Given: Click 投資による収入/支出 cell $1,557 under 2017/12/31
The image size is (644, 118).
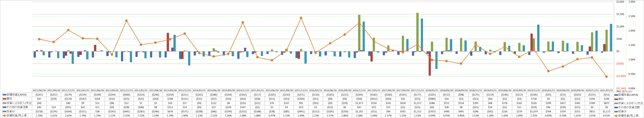Looking at the screenshot, I should (418, 103).
